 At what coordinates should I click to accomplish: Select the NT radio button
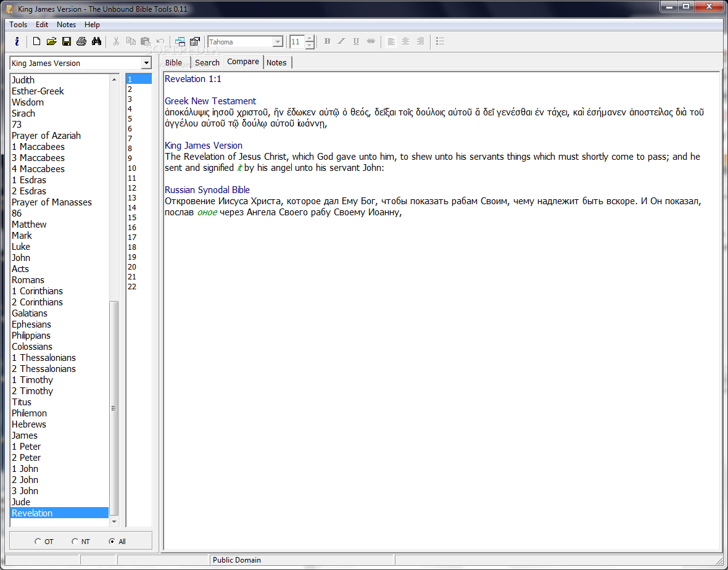pos(74,541)
